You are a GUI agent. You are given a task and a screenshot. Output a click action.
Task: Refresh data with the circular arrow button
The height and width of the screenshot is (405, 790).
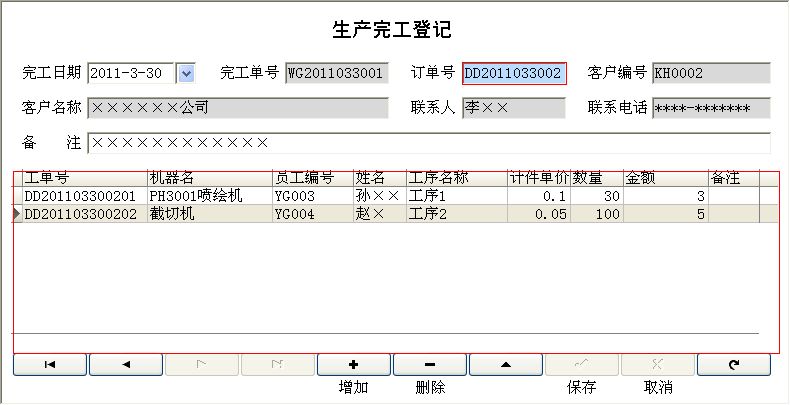(734, 365)
